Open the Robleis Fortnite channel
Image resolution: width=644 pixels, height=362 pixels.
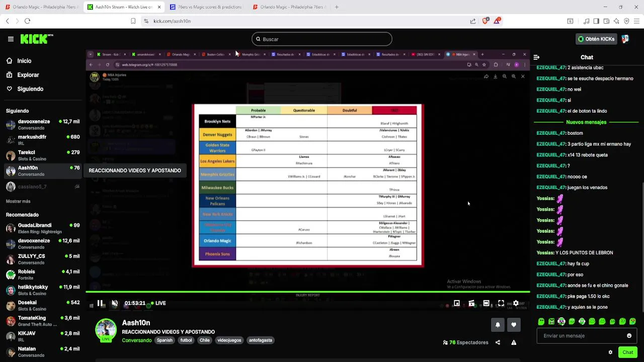point(42,275)
